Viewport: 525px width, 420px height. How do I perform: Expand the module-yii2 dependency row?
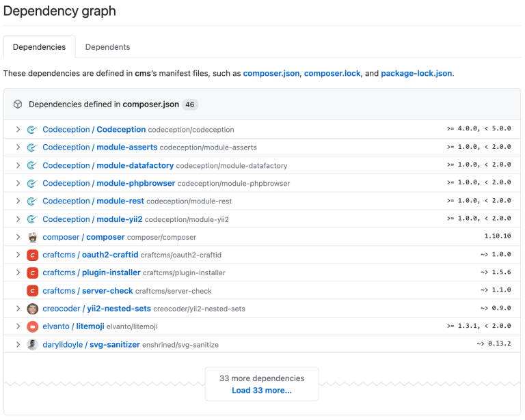point(18,219)
